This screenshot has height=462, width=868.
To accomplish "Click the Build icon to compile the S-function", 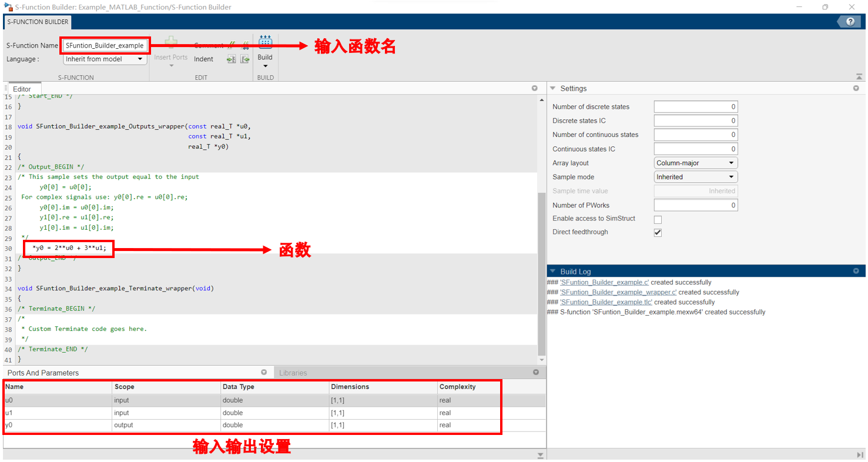I will point(265,41).
